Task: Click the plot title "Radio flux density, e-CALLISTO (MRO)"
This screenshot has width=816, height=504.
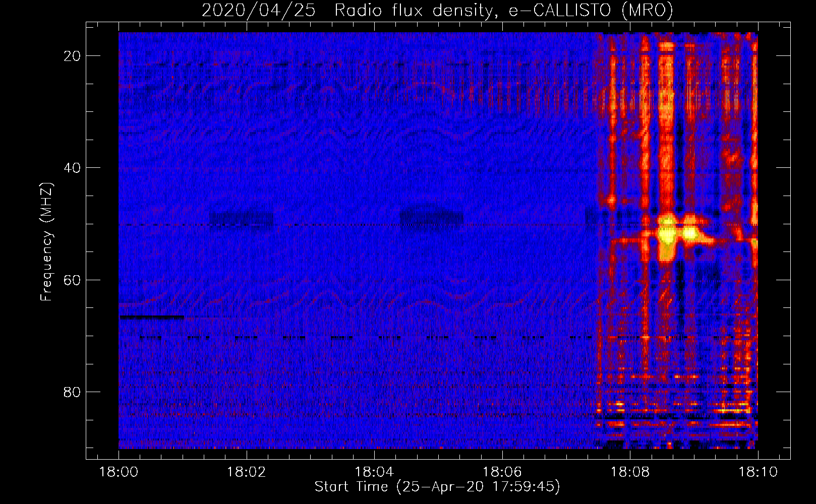Action: pos(504,10)
